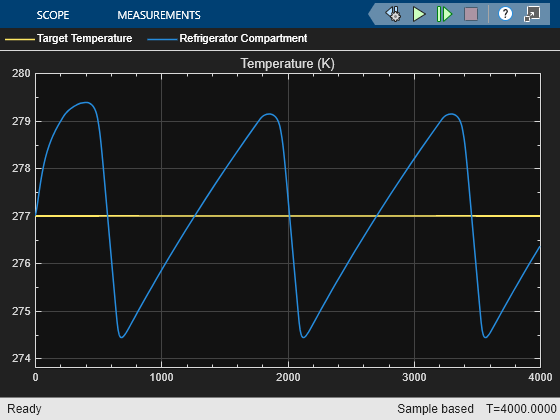Stop the simulation using the square button
The height and width of the screenshot is (420, 560).
471,14
